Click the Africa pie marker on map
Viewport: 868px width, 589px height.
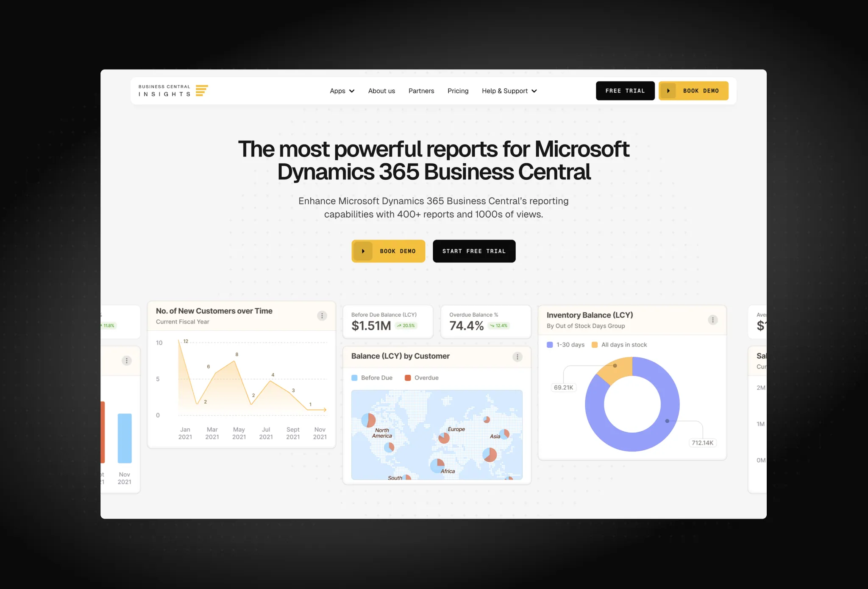click(437, 466)
